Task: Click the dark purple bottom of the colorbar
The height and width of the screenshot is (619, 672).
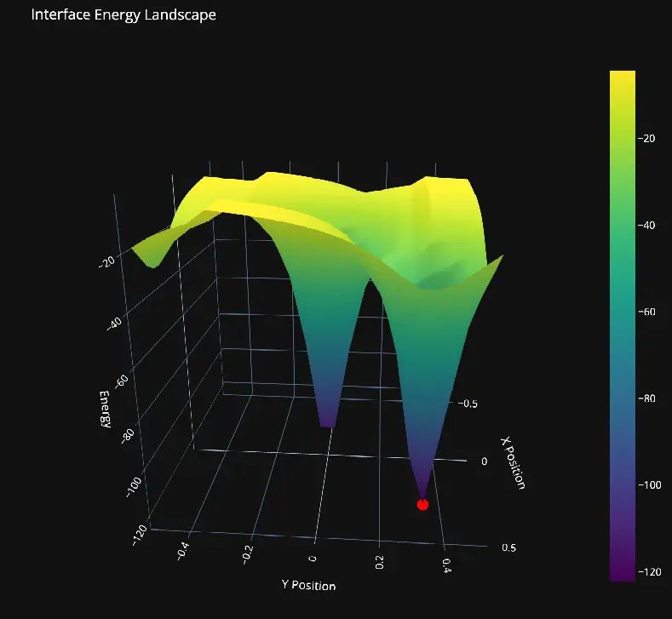Action: point(623,575)
